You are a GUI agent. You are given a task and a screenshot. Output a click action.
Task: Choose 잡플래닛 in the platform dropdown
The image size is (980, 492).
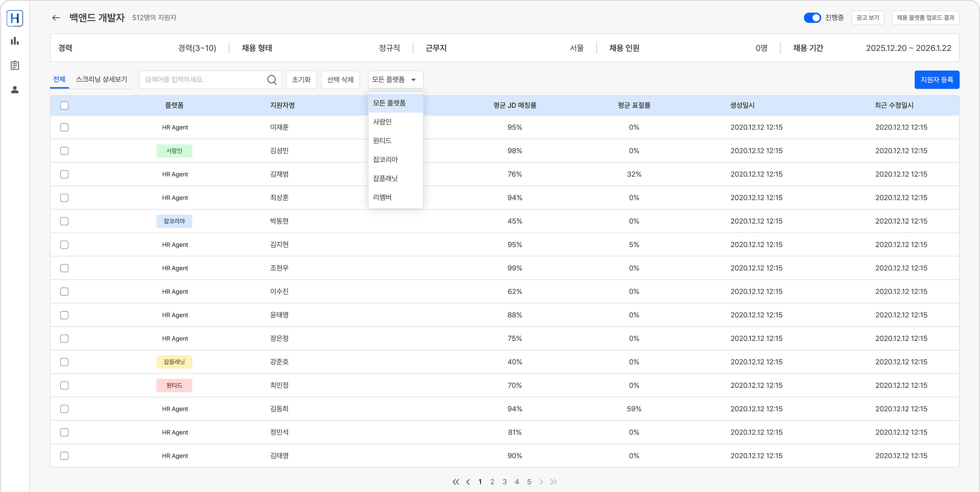[385, 178]
